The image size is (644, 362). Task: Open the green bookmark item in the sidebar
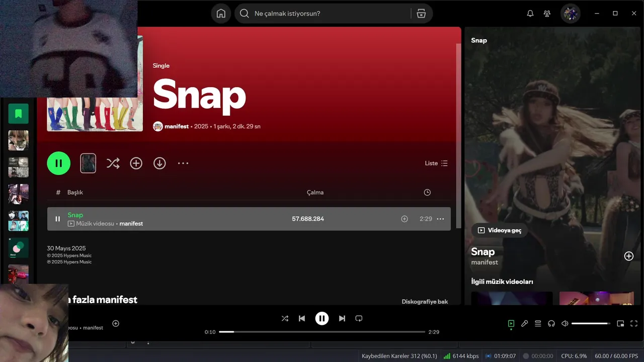(x=19, y=114)
